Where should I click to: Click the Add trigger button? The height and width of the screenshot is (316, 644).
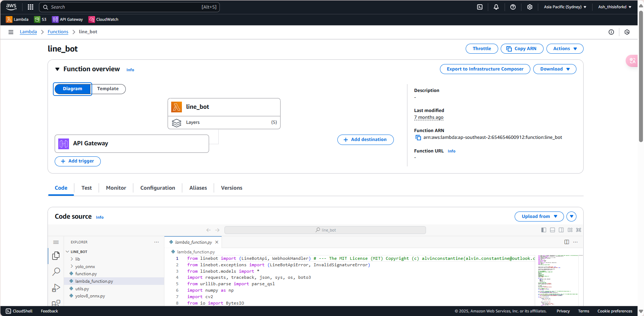point(78,161)
